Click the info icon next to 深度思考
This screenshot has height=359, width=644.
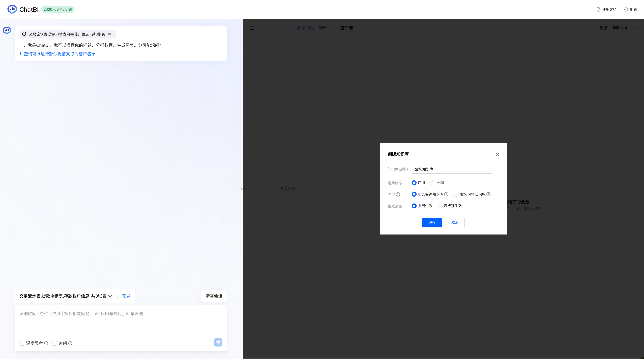(x=46, y=343)
